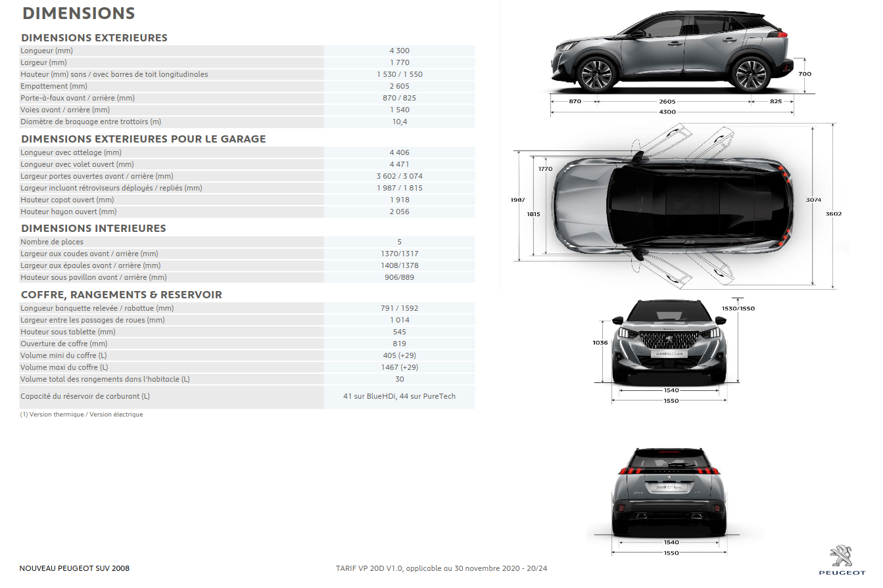This screenshot has width=883, height=588.
Task: Click the value 10,4 in the table
Action: point(399,122)
